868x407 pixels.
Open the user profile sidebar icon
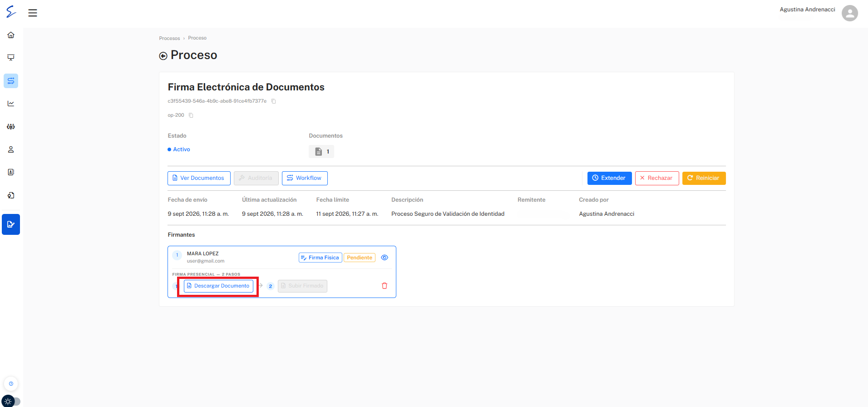11,149
